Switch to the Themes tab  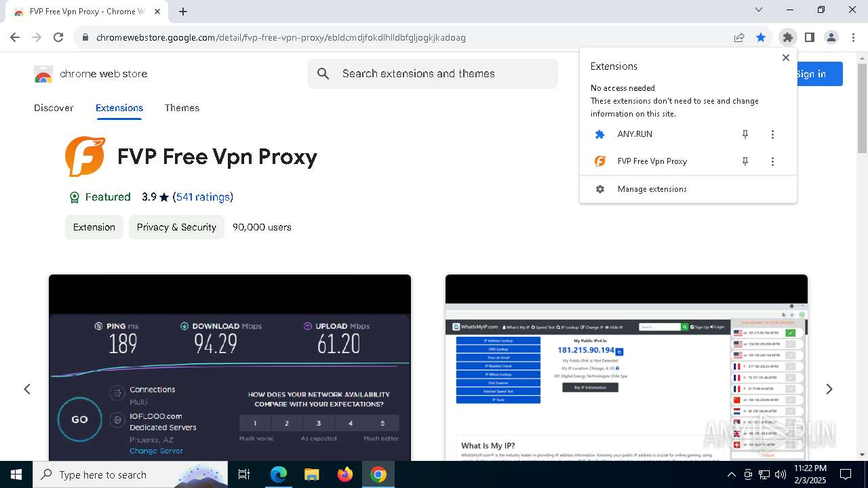(x=182, y=108)
